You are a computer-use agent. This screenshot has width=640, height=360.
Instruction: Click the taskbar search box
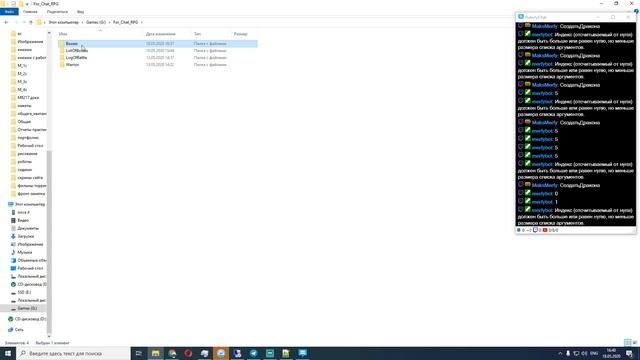click(73, 353)
